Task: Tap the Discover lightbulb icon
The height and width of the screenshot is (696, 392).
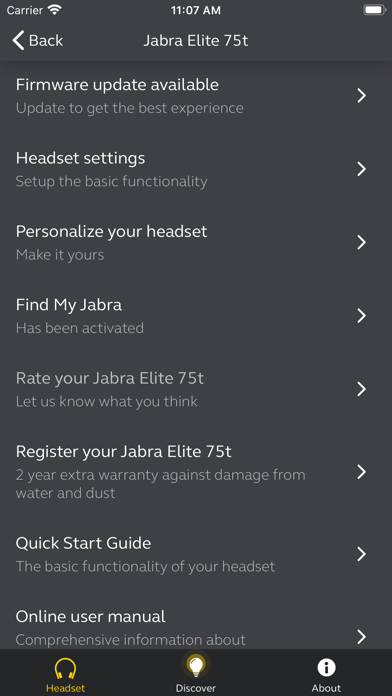Action: (196, 666)
